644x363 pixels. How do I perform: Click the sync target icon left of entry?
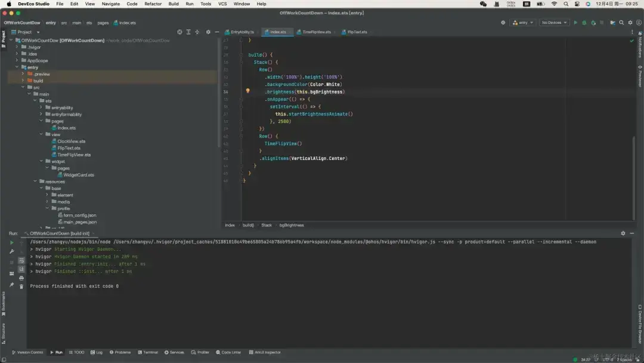coord(503,23)
